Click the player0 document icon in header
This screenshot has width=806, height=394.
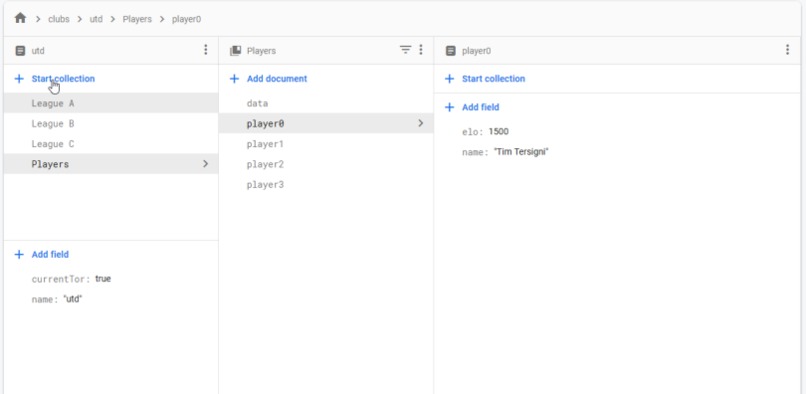tap(451, 50)
